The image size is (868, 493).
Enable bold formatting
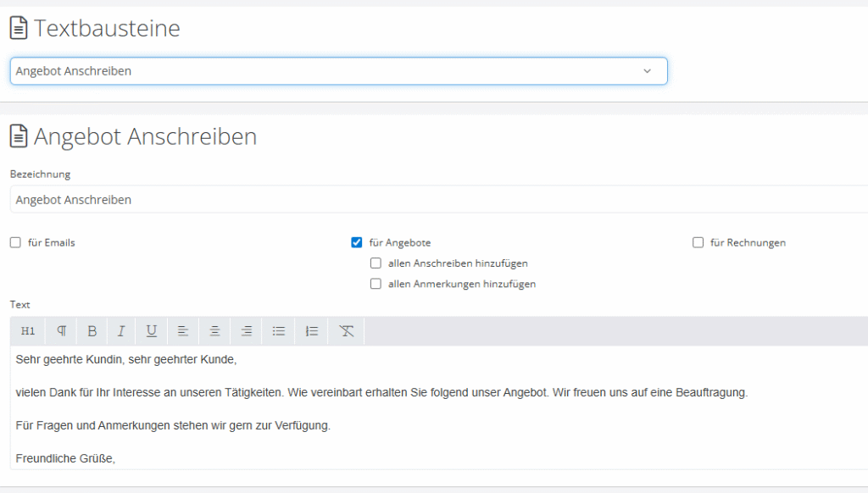pyautogui.click(x=92, y=330)
